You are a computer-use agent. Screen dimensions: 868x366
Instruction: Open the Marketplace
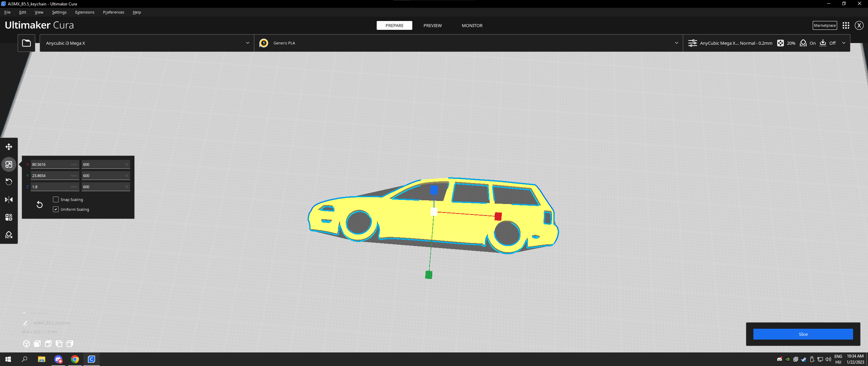(825, 25)
